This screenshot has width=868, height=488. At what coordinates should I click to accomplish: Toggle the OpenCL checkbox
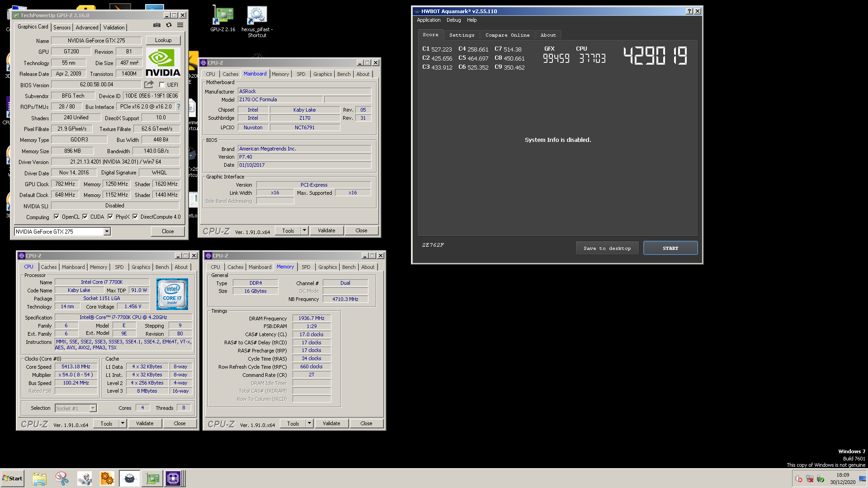57,216
